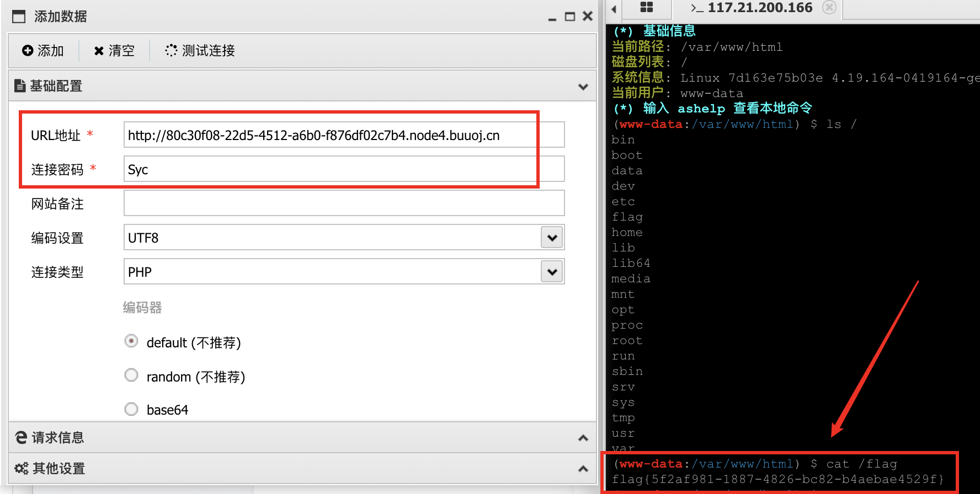Select the default (不推荐) encoder radio
980x494 pixels.
pyautogui.click(x=131, y=341)
